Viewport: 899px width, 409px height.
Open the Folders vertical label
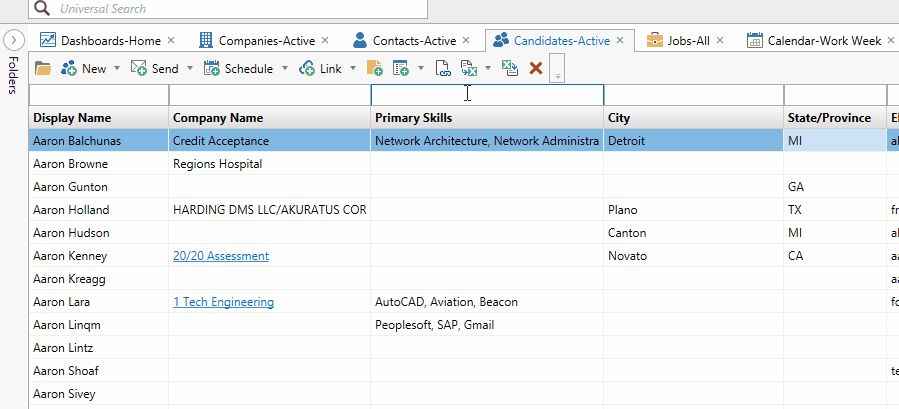pyautogui.click(x=14, y=75)
